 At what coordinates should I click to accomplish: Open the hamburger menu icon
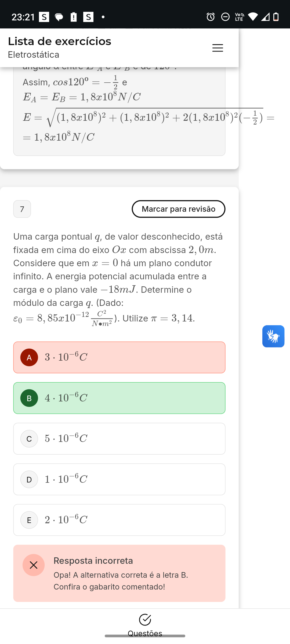point(218,48)
